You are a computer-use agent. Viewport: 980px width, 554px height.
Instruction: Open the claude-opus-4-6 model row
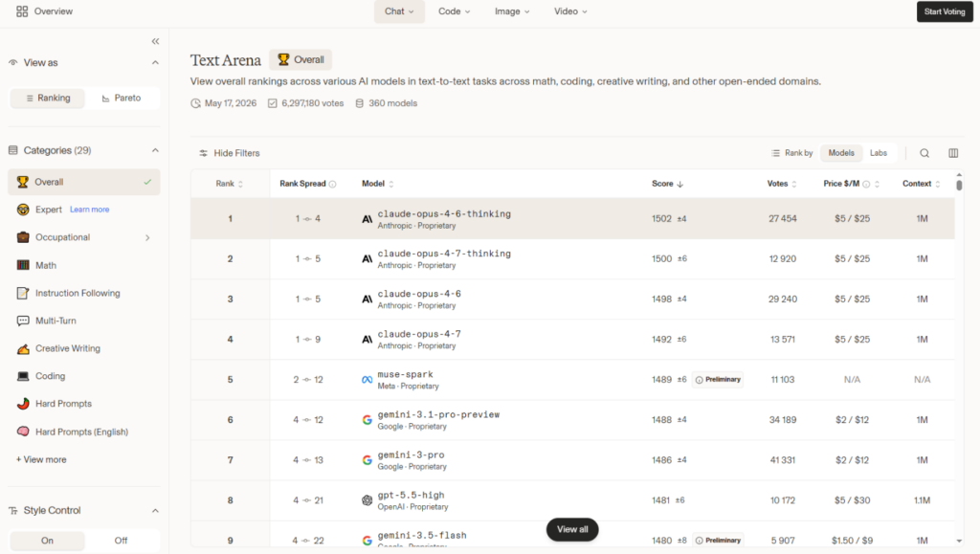pyautogui.click(x=572, y=299)
